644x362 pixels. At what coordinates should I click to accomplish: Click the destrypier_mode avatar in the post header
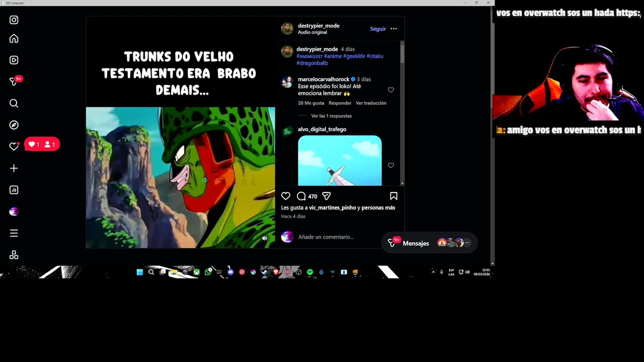click(x=287, y=29)
